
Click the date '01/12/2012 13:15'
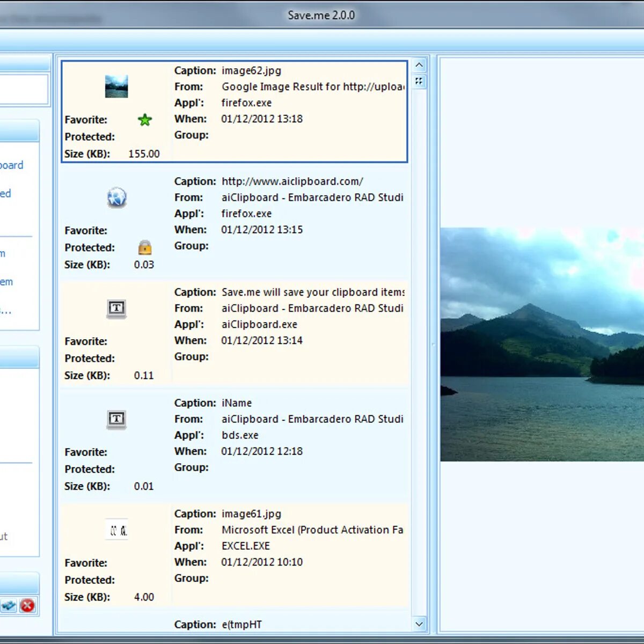tap(262, 230)
